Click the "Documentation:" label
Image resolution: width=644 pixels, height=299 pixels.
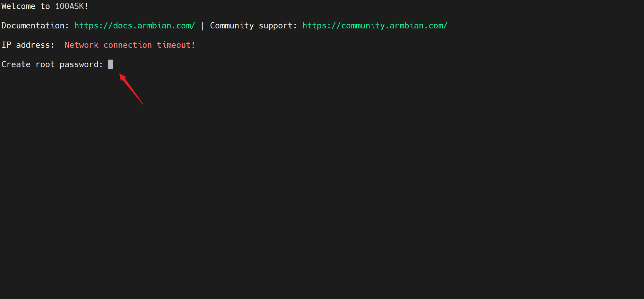pyautogui.click(x=35, y=26)
